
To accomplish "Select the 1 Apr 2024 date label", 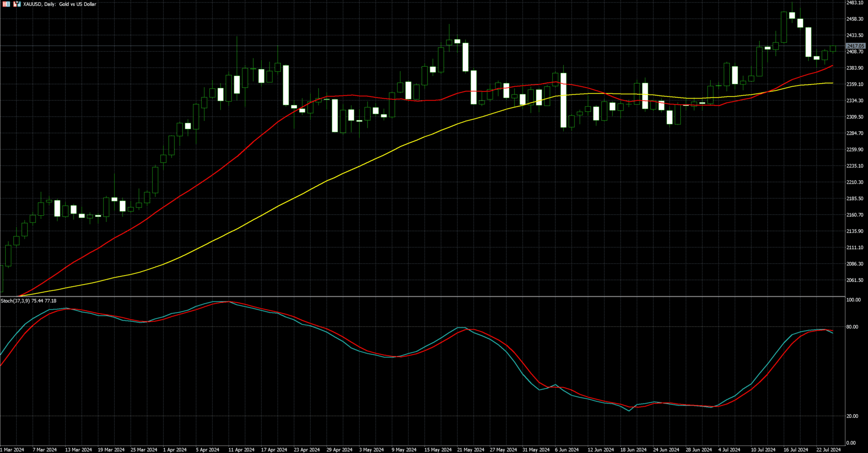I will pyautogui.click(x=175, y=450).
